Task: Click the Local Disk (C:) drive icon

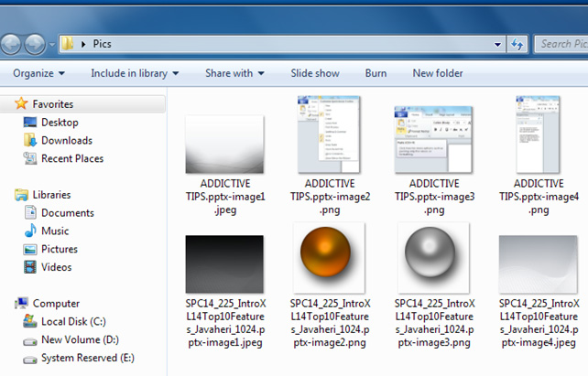Action: pos(30,321)
